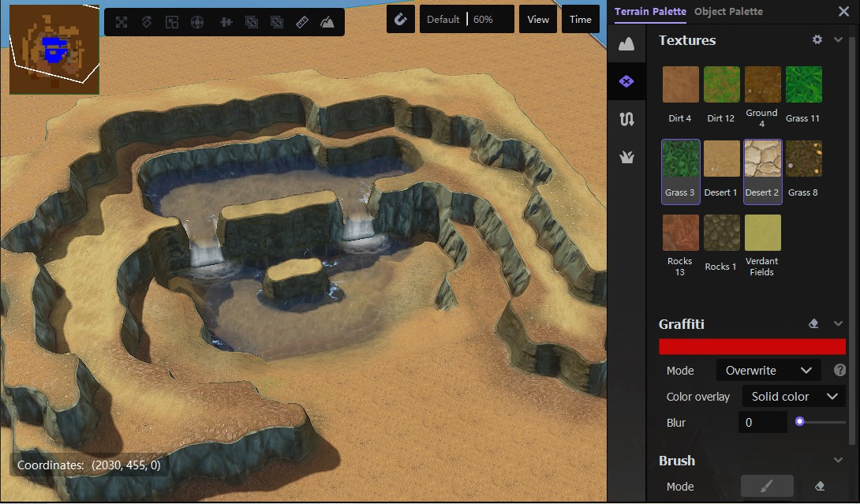Open the Graffiti Mode Overwrite dropdown

pos(768,370)
